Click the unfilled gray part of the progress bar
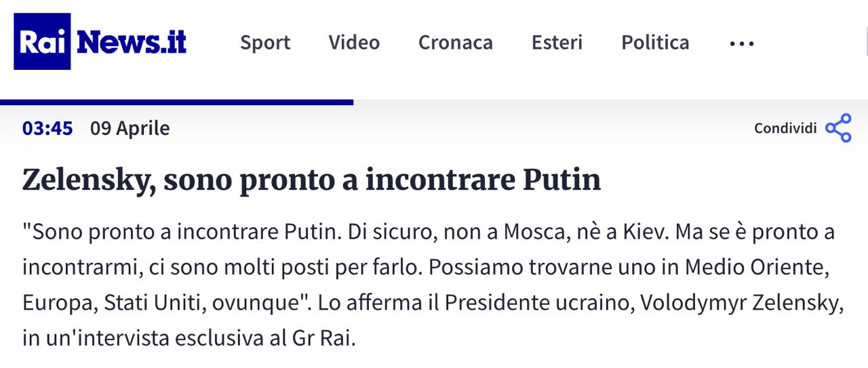Image resolution: width=868 pixels, height=368 pixels. 610,102
